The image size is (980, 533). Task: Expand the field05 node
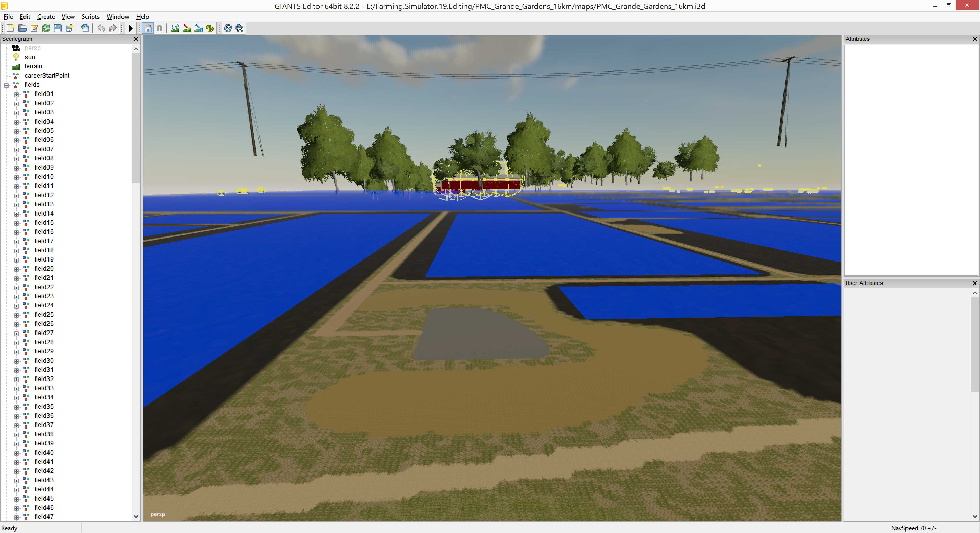16,131
